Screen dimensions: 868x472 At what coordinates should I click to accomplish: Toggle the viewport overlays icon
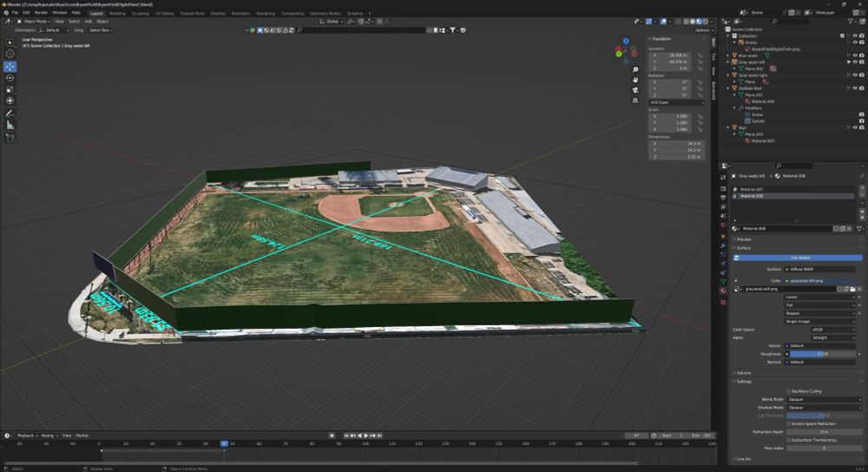664,22
